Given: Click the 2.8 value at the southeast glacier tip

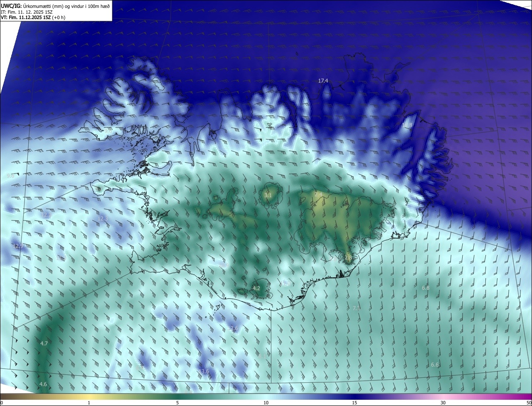Looking at the screenshot, I should click(348, 258).
